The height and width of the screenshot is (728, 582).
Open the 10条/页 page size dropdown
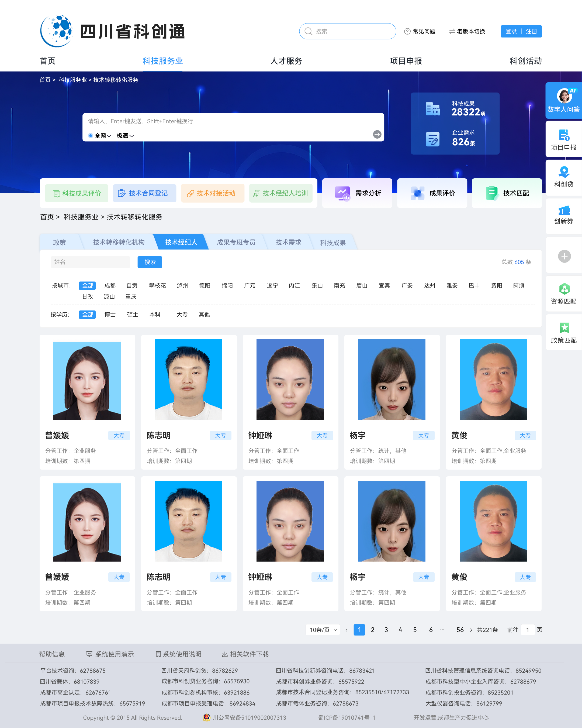(323, 630)
